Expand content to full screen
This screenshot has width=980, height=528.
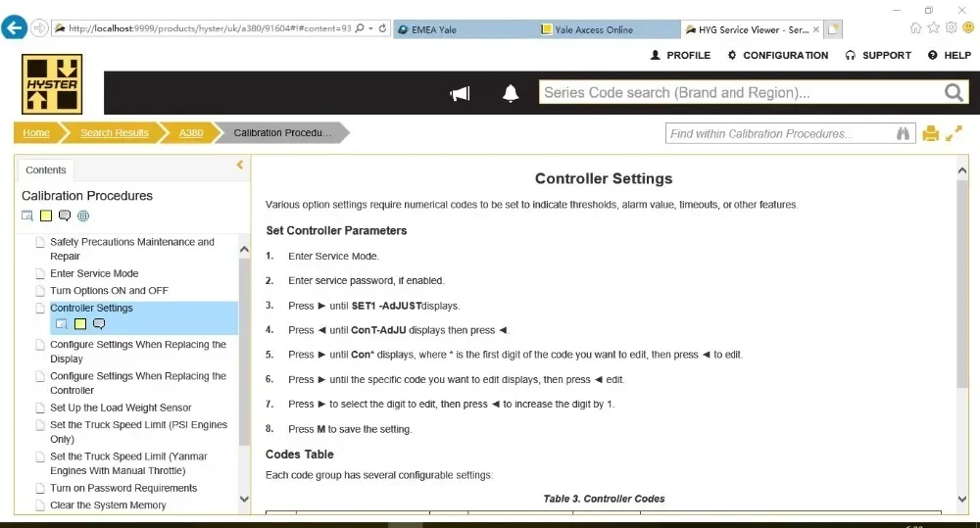pyautogui.click(x=954, y=133)
